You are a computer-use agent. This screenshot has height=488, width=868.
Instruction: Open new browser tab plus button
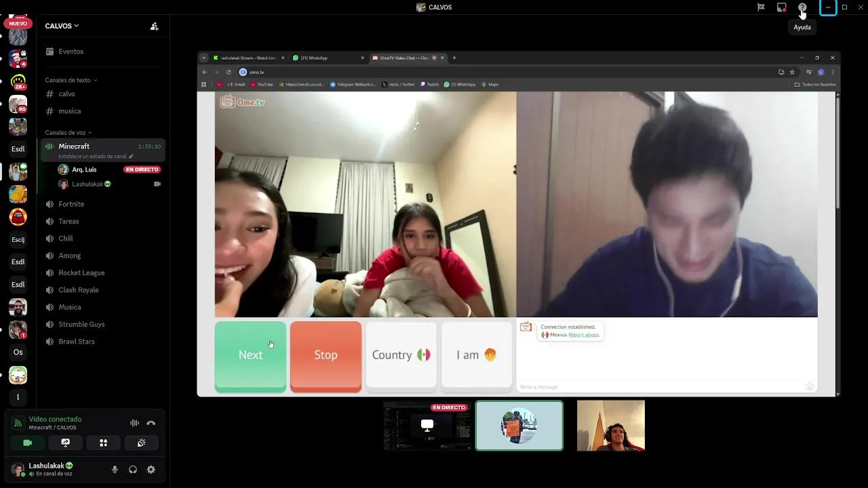[x=454, y=58]
